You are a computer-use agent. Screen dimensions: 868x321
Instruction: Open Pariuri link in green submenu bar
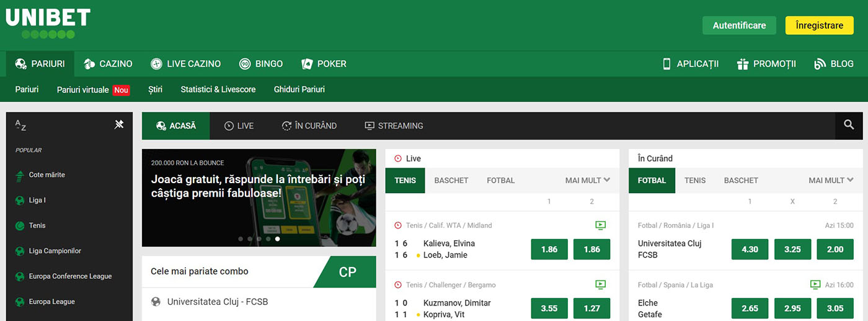[27, 89]
